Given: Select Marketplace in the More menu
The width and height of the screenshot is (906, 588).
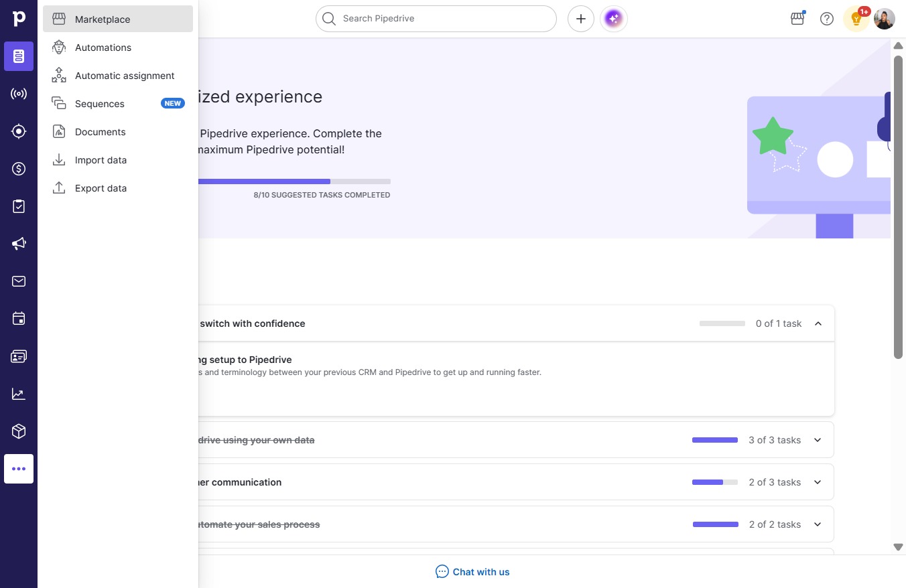Looking at the screenshot, I should pos(118,19).
